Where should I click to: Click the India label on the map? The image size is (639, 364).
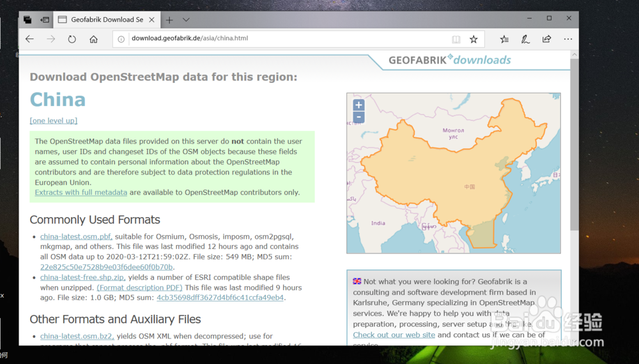pos(378,223)
